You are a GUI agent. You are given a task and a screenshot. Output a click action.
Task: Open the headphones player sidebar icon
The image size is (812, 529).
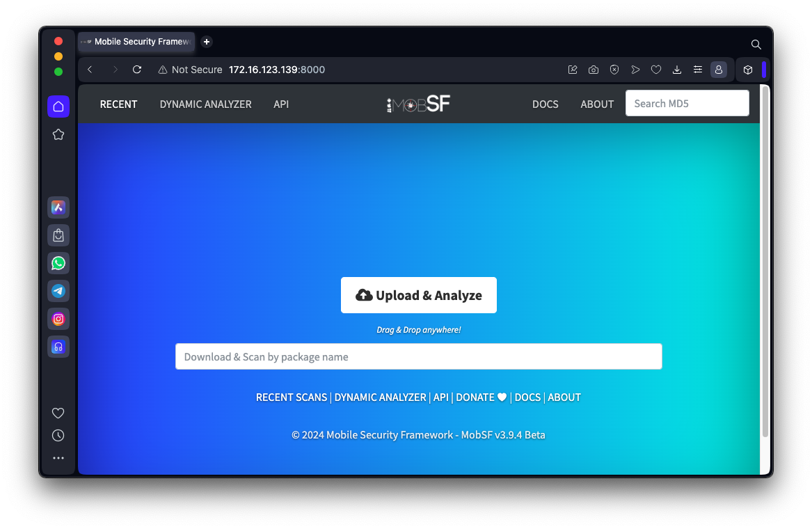click(58, 347)
